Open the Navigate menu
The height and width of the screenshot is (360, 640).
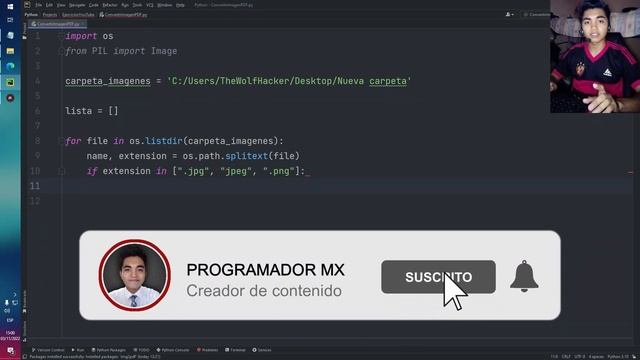[x=77, y=5]
